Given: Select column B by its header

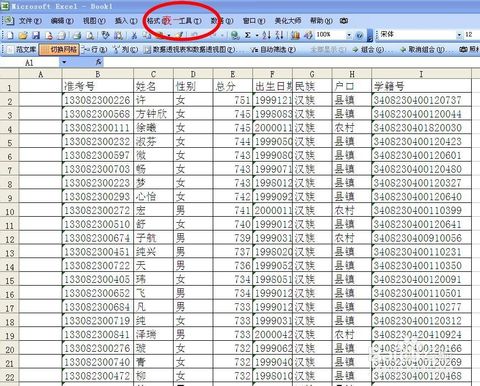Looking at the screenshot, I should coord(98,74).
